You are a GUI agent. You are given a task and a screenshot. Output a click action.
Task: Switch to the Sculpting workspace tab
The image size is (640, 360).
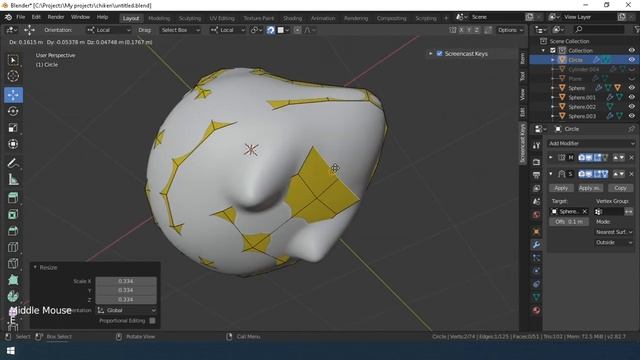click(x=190, y=18)
